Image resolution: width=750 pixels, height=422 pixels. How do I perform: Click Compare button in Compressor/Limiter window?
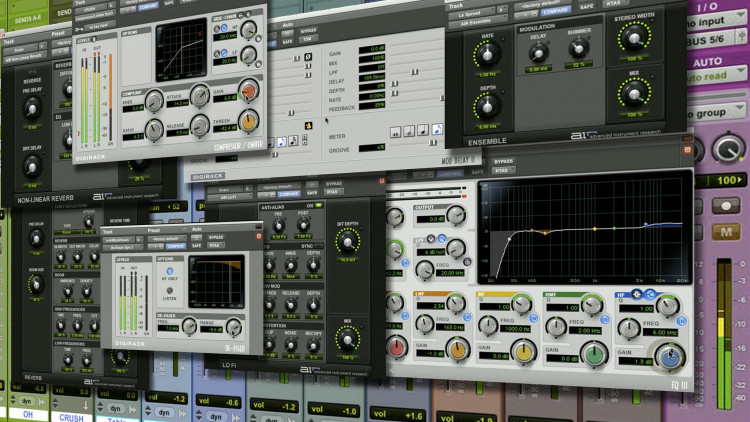pyautogui.click(x=148, y=8)
